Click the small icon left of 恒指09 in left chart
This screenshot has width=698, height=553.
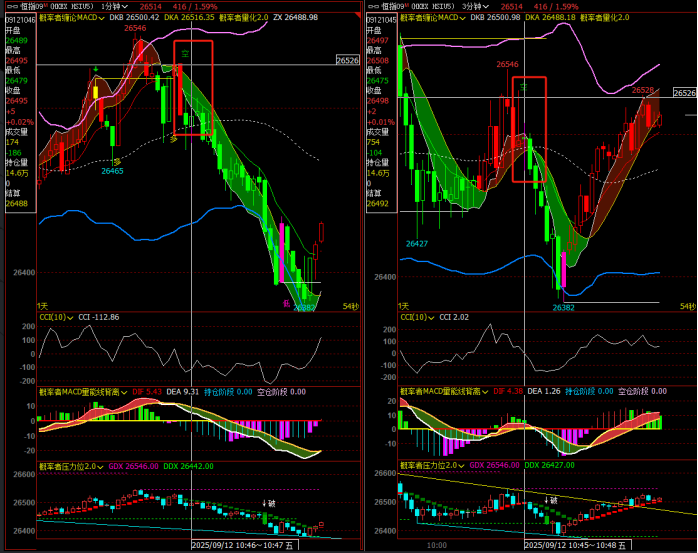pyautogui.click(x=8, y=6)
